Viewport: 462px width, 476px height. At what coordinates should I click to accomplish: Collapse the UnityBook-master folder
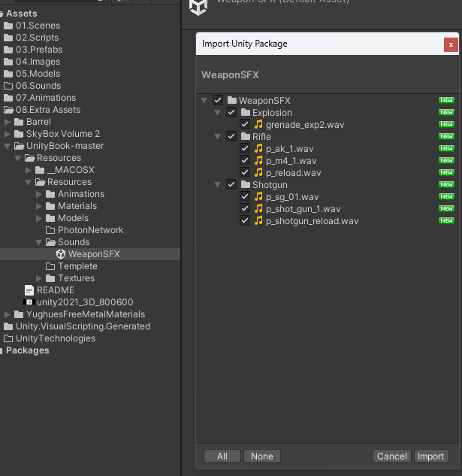point(8,146)
